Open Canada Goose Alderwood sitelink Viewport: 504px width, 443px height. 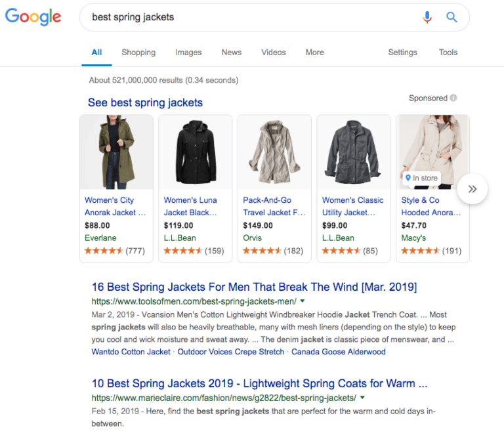(x=339, y=352)
